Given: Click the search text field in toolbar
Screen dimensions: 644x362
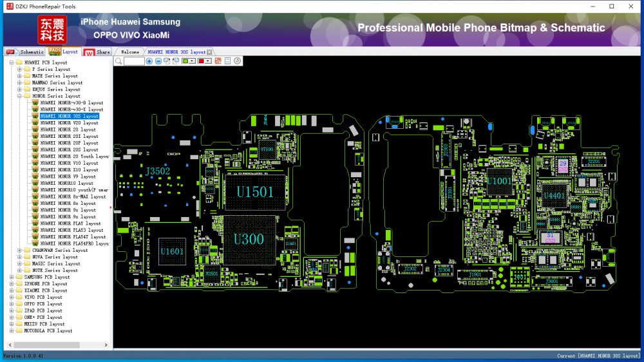Looking at the screenshot, I should pyautogui.click(x=134, y=61).
